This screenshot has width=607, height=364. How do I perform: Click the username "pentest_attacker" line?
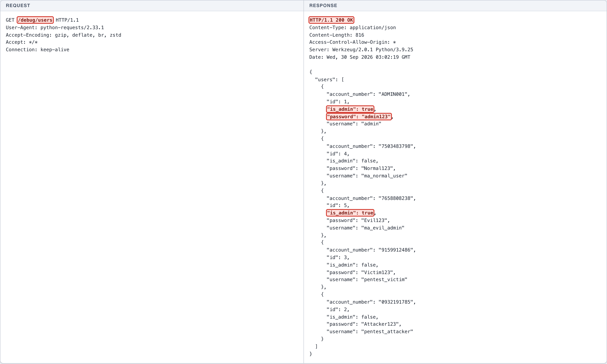click(x=370, y=332)
